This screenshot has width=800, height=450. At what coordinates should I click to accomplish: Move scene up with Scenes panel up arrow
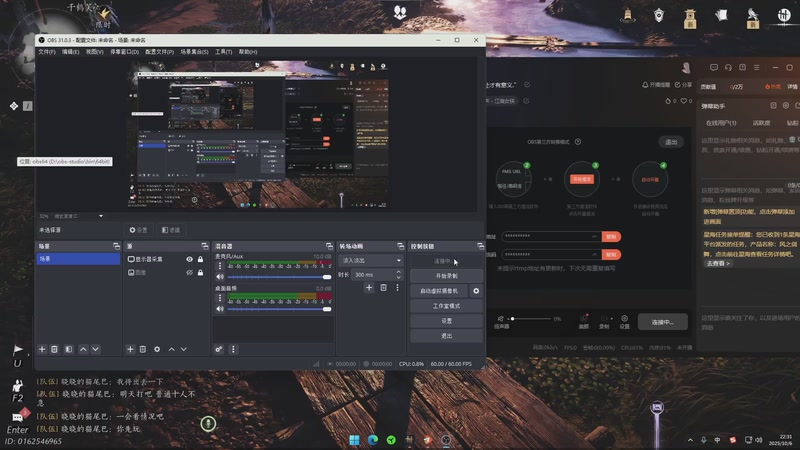[83, 349]
